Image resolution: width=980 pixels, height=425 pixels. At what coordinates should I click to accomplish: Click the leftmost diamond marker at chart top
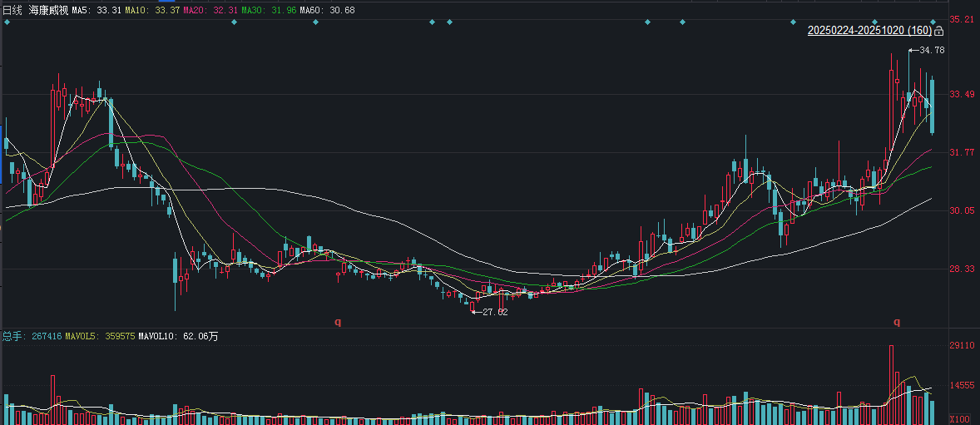pyautogui.click(x=7, y=22)
